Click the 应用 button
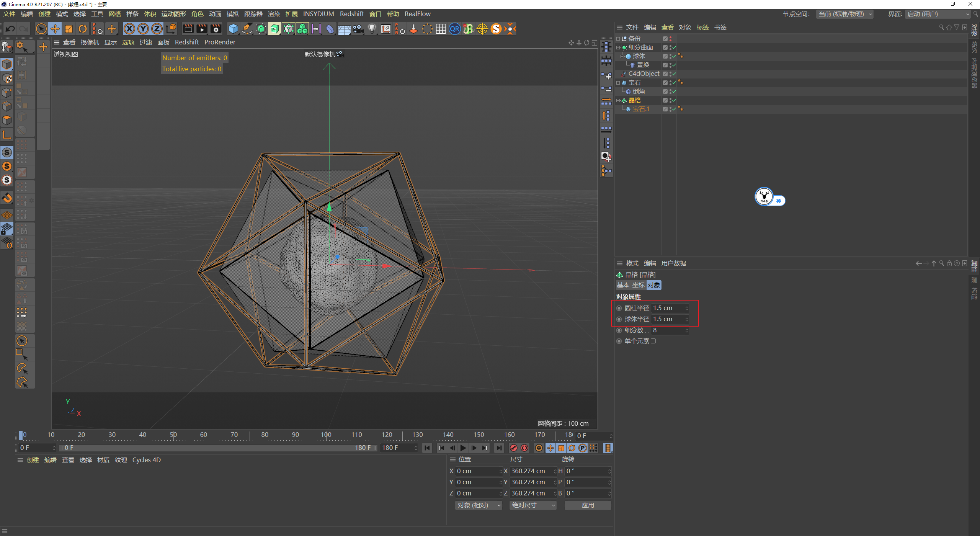The width and height of the screenshot is (980, 536). 588,505
